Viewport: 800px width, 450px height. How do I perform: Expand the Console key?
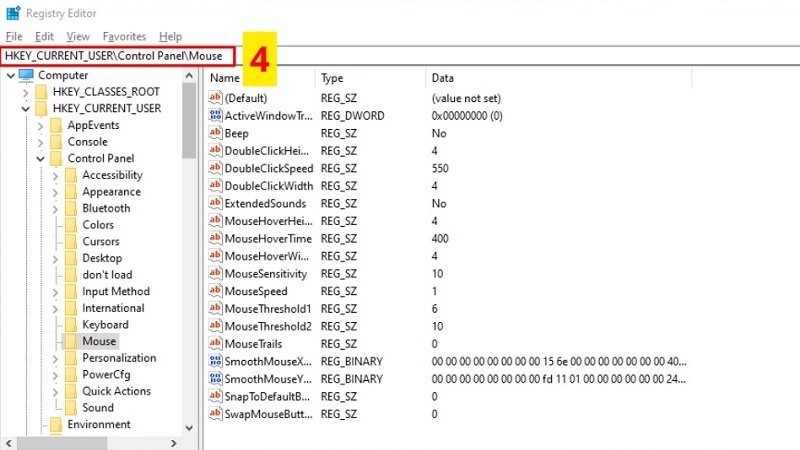(40, 142)
